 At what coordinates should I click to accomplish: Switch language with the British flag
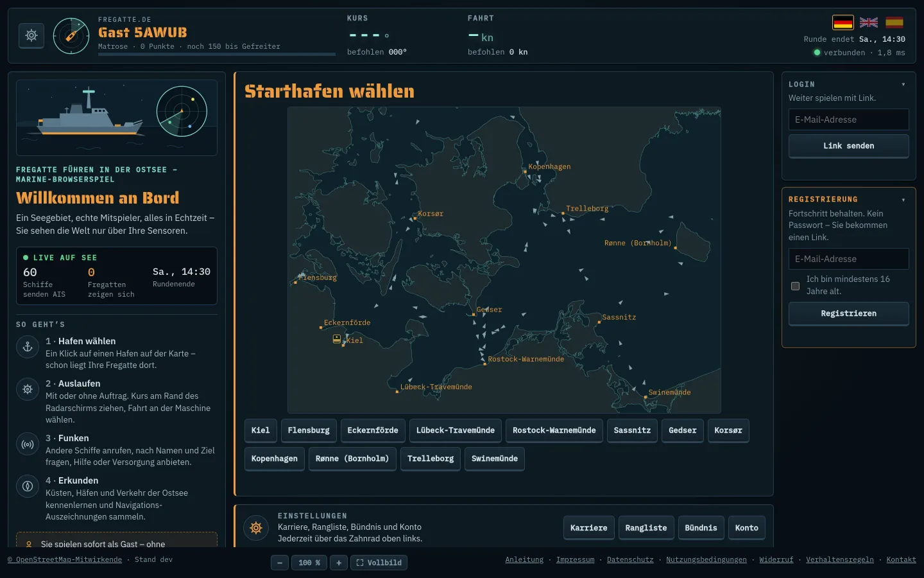(x=869, y=22)
